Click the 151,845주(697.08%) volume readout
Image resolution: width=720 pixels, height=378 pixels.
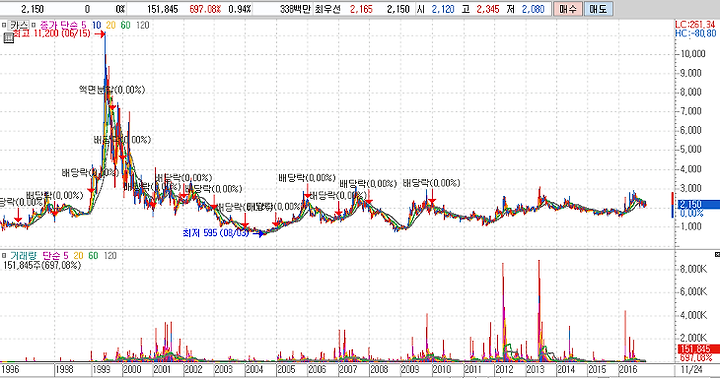click(x=42, y=265)
